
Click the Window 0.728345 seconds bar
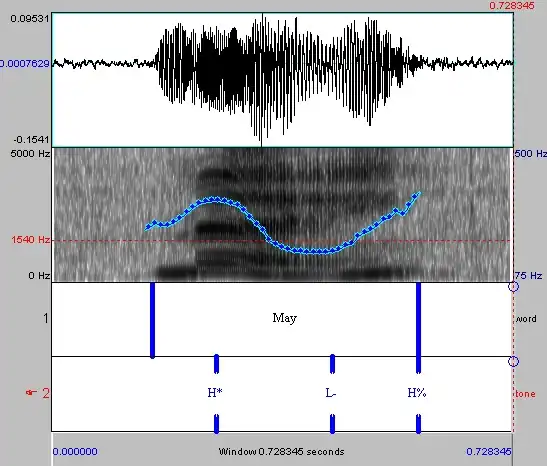pos(282,452)
